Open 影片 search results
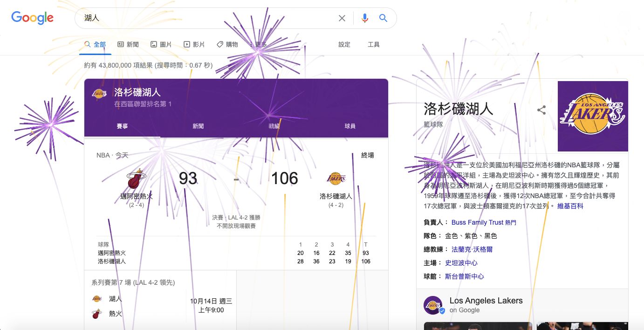The height and width of the screenshot is (330, 644). tap(194, 44)
